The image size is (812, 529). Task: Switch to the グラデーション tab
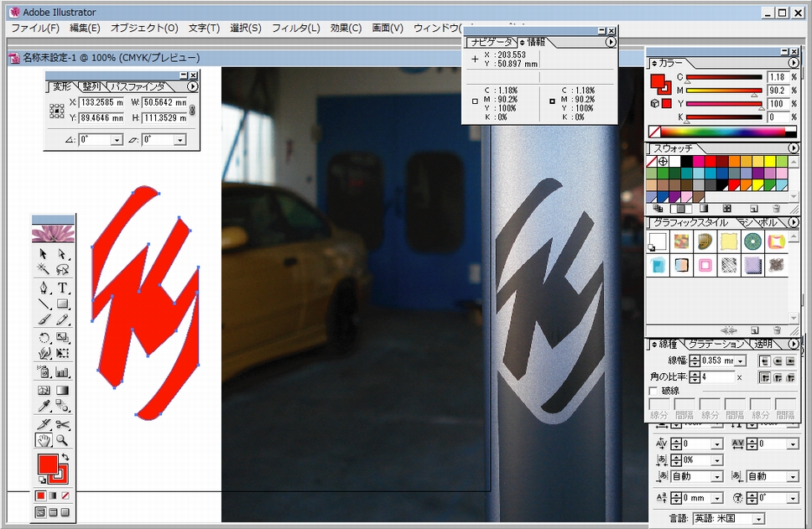716,344
